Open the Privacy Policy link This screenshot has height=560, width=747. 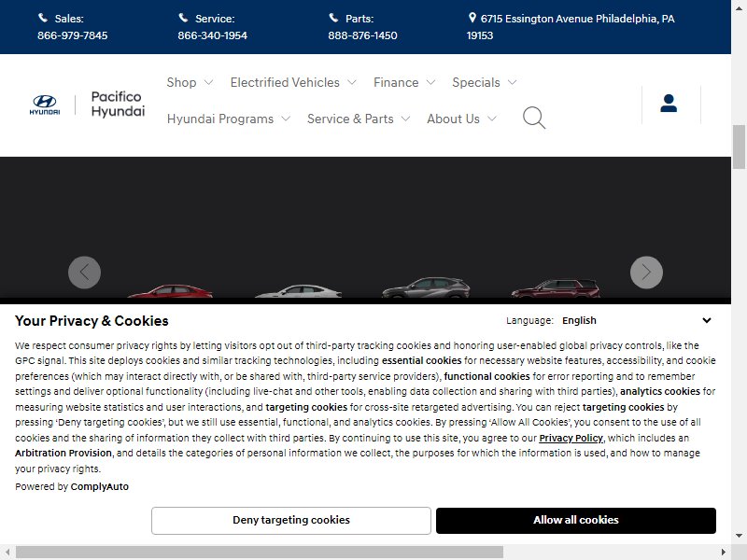click(571, 438)
